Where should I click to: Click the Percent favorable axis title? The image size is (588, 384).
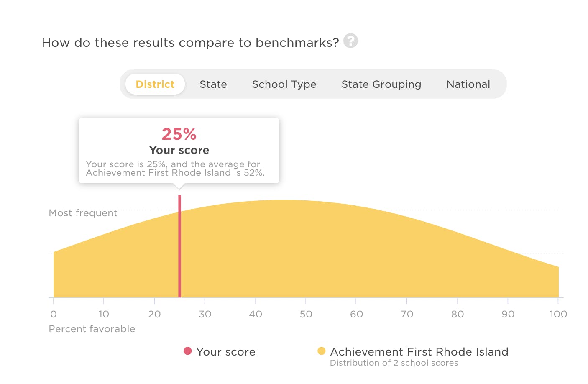92,329
